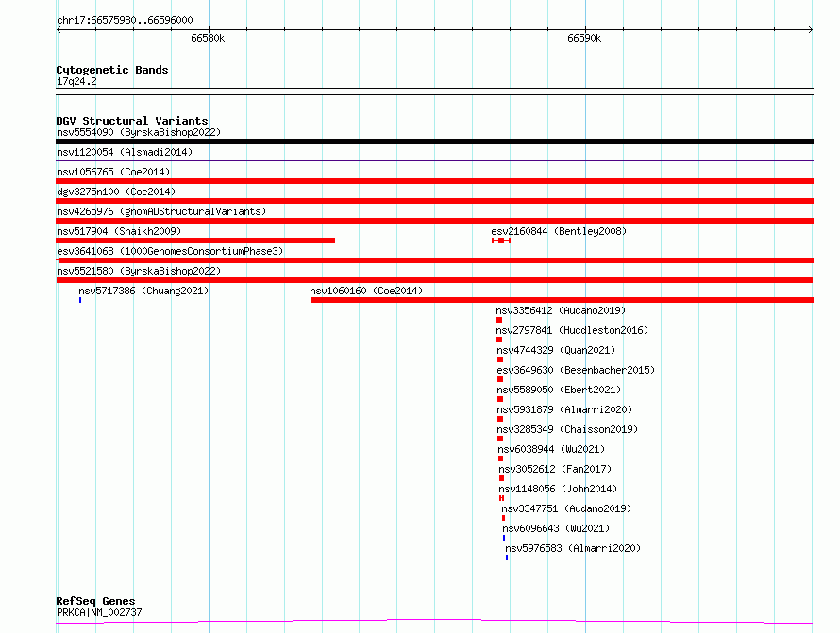Click red glyph under nsv1148056
The width and height of the screenshot is (840, 633).
501,498
